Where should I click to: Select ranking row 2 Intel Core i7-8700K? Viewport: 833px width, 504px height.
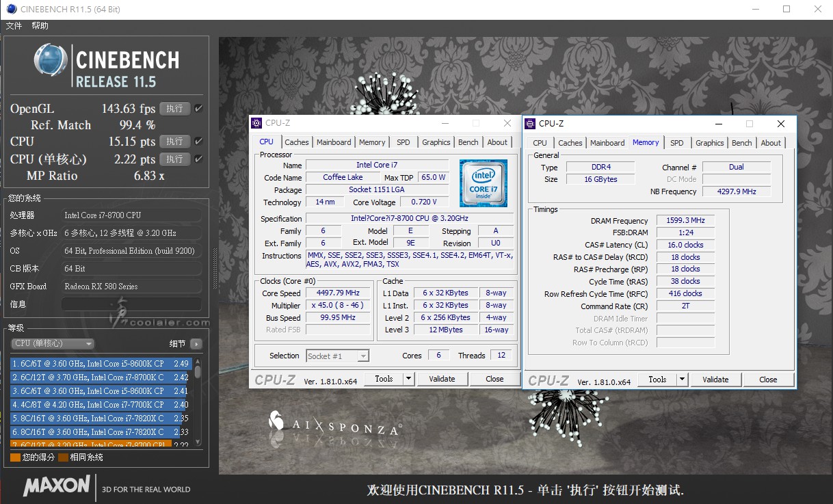[x=101, y=377]
